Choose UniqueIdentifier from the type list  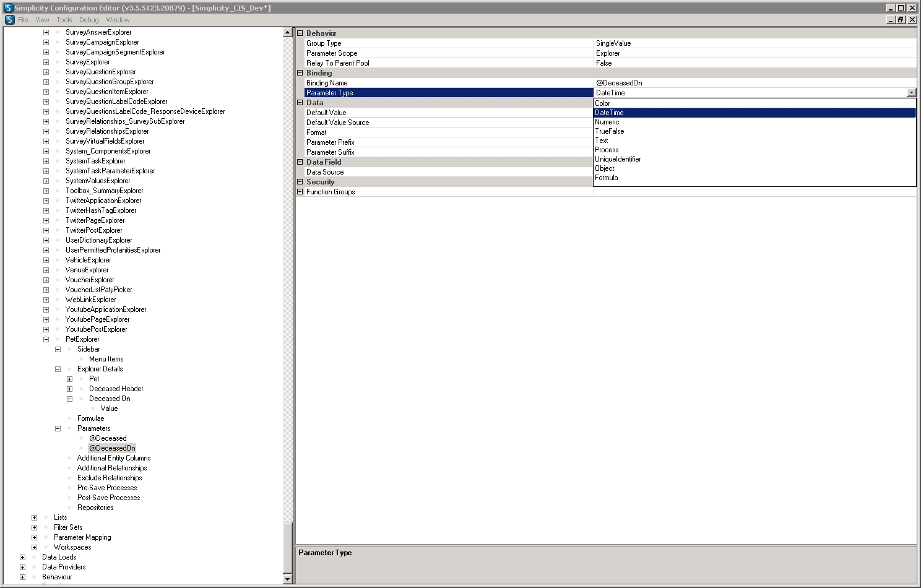[755, 159]
